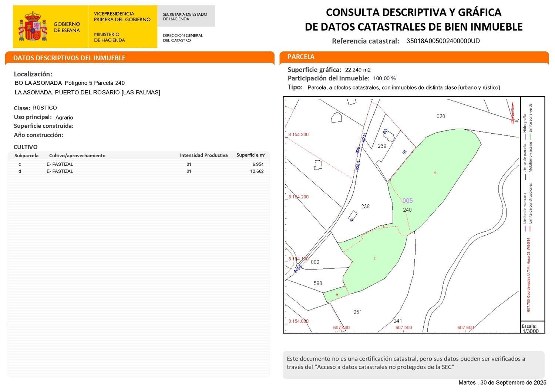Click the Superficie m² column header

[x=251, y=155]
